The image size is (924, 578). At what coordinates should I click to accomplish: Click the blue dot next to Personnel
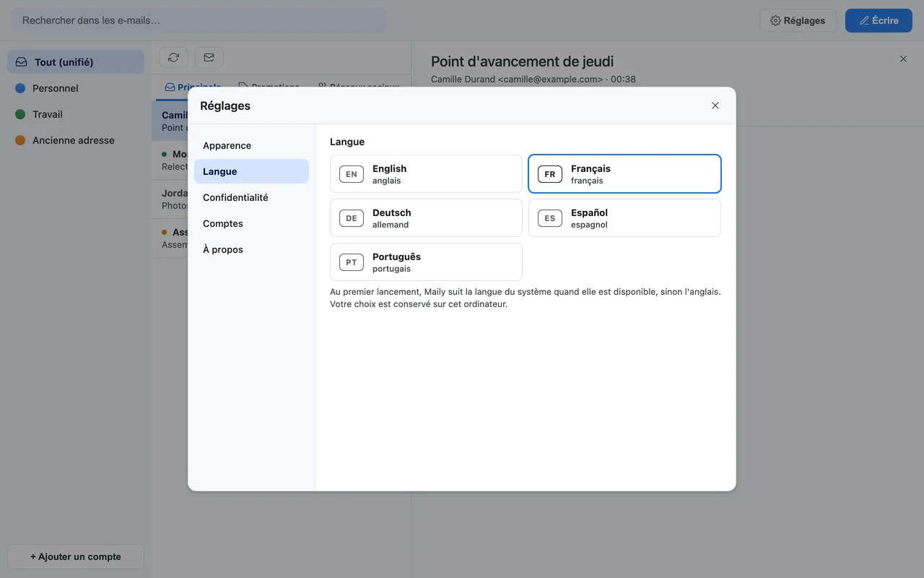tap(20, 88)
